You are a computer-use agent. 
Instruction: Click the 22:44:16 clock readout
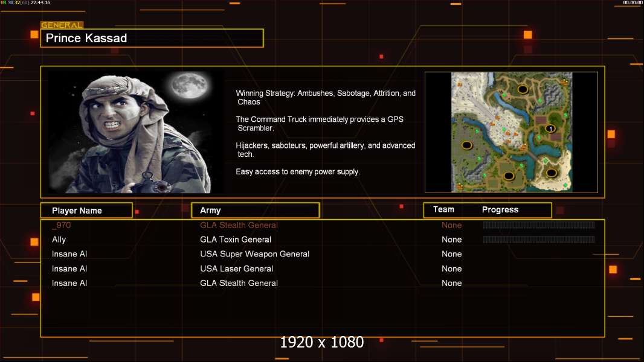[40, 2]
